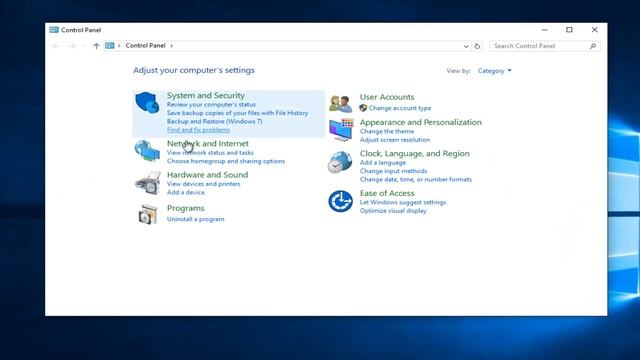Click Change the theme link
This screenshot has width=640, height=360.
(387, 131)
